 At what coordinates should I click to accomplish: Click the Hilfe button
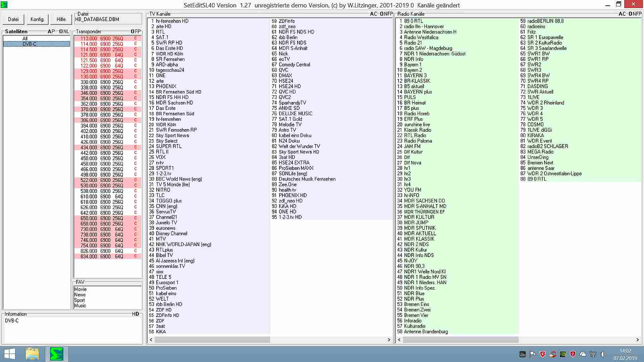tap(61, 19)
